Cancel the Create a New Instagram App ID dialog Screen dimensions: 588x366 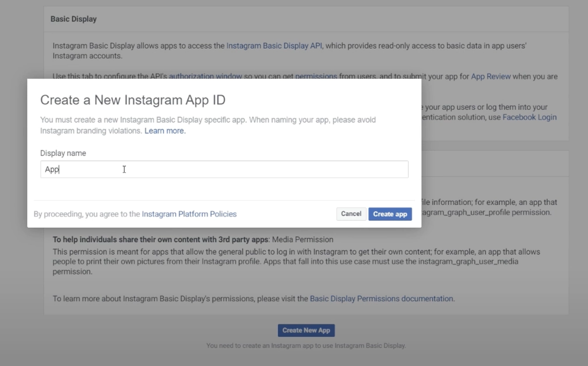[351, 214]
